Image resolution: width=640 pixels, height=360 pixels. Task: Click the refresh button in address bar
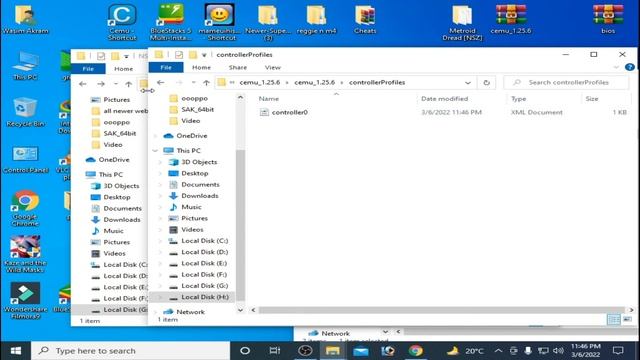tap(486, 82)
